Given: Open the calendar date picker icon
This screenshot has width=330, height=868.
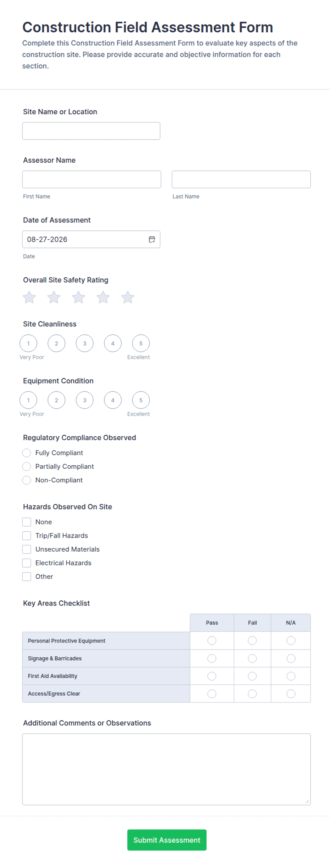Looking at the screenshot, I should pos(152,239).
